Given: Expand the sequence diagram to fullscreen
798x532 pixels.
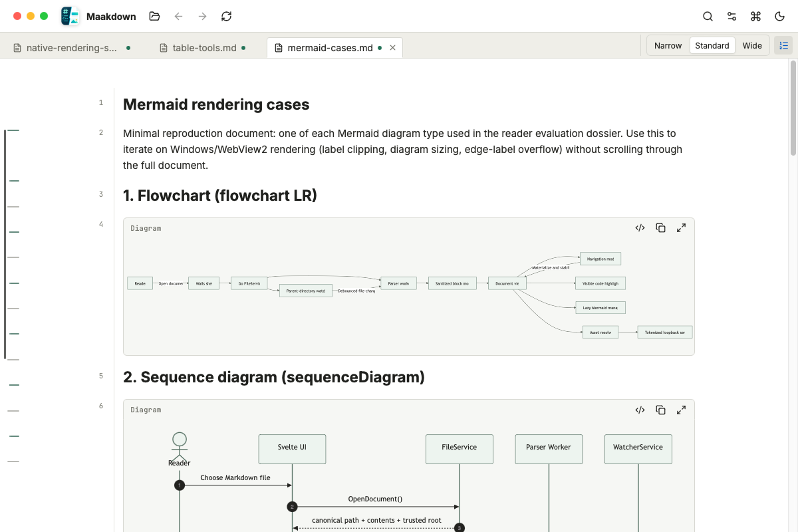Looking at the screenshot, I should coord(681,410).
